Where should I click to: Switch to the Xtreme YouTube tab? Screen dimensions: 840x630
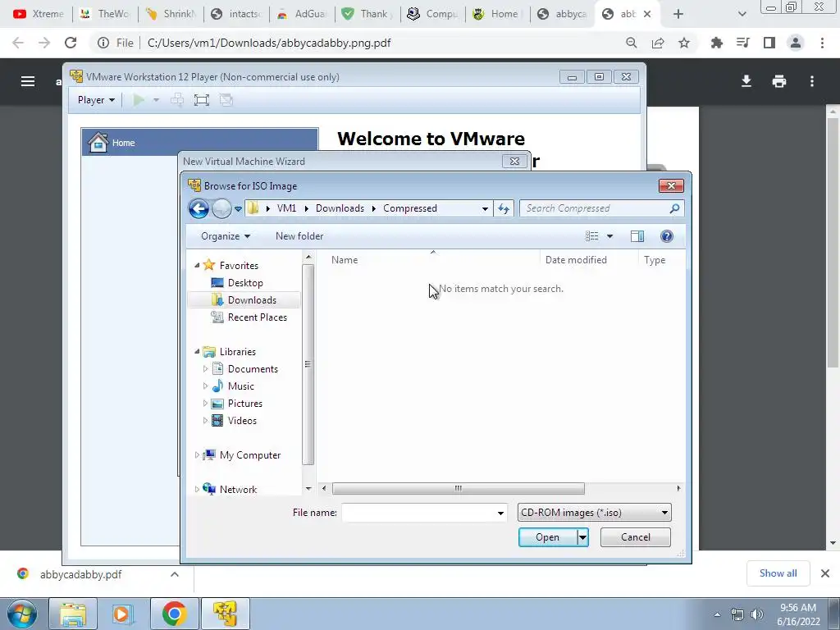point(38,14)
